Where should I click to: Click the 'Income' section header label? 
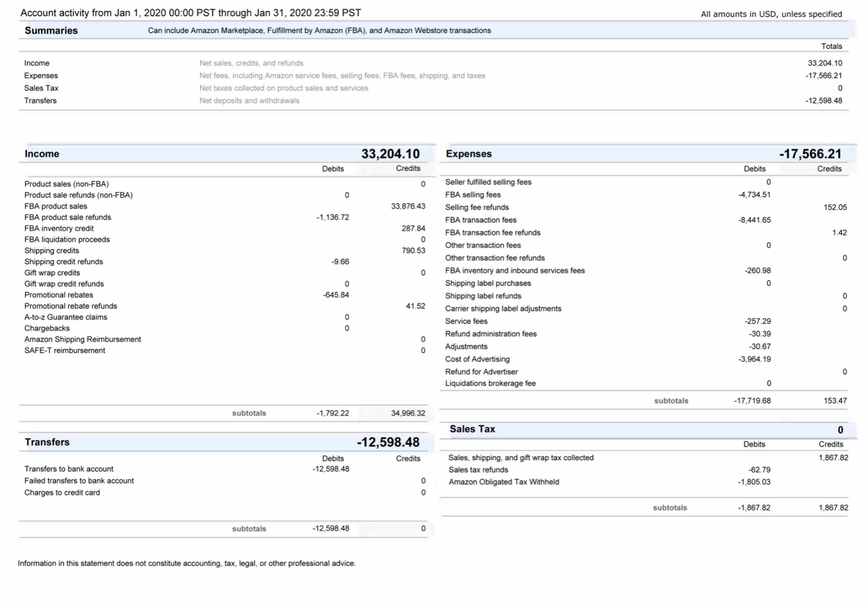[x=42, y=154]
